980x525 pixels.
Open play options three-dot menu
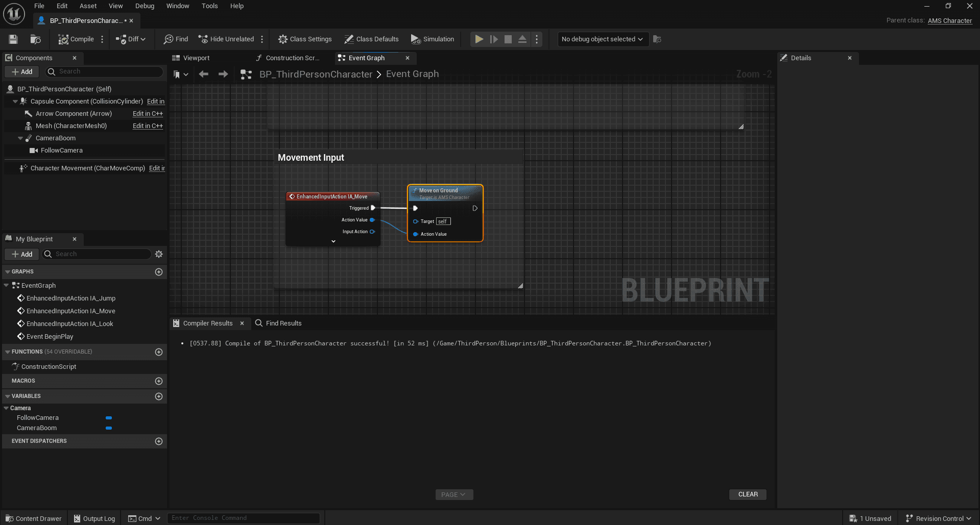537,39
